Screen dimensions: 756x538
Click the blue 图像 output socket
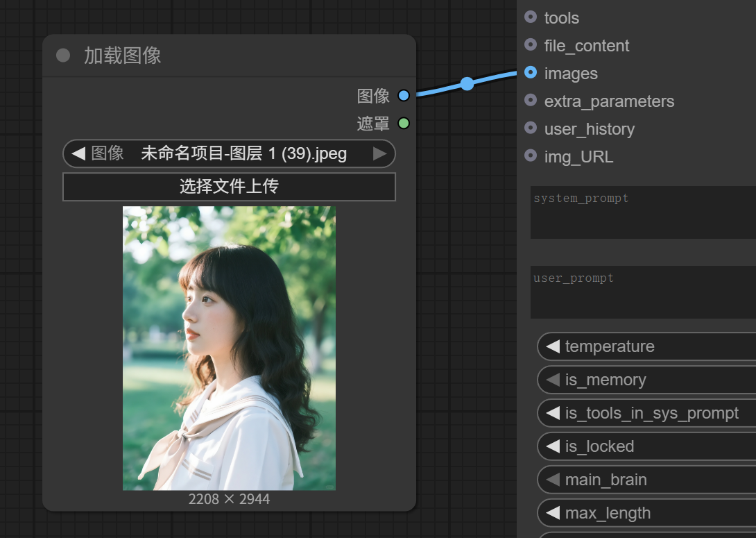[404, 95]
